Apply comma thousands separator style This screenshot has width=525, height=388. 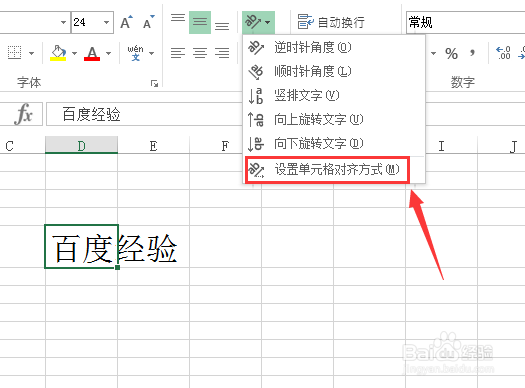472,53
